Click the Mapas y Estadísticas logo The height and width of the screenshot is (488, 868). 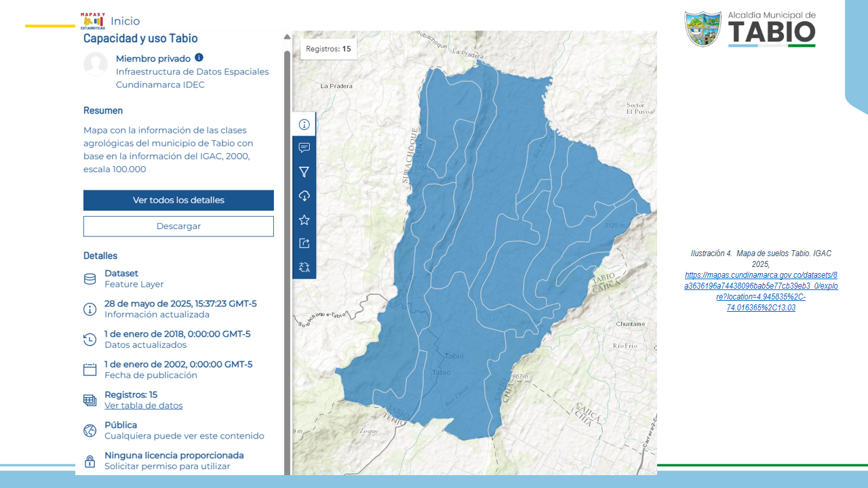[x=93, y=21]
